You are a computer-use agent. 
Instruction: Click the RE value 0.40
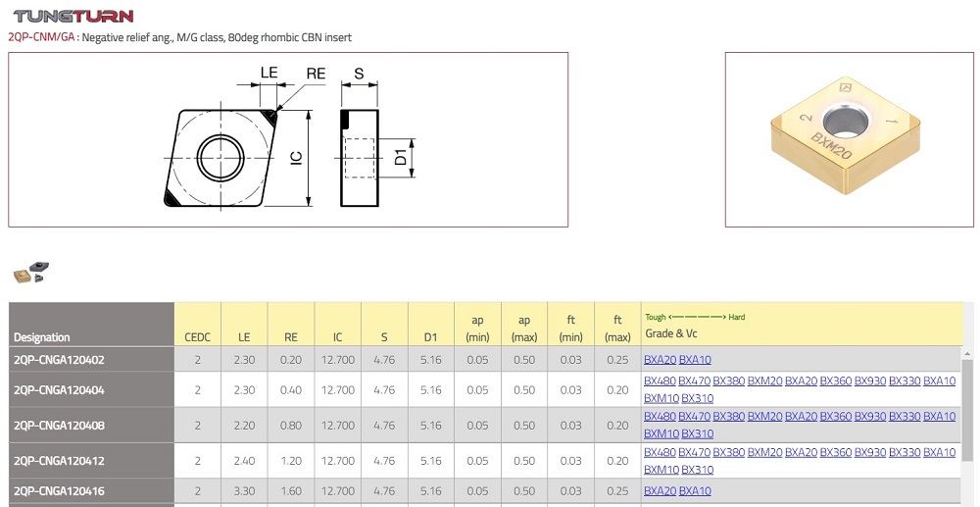tap(291, 389)
